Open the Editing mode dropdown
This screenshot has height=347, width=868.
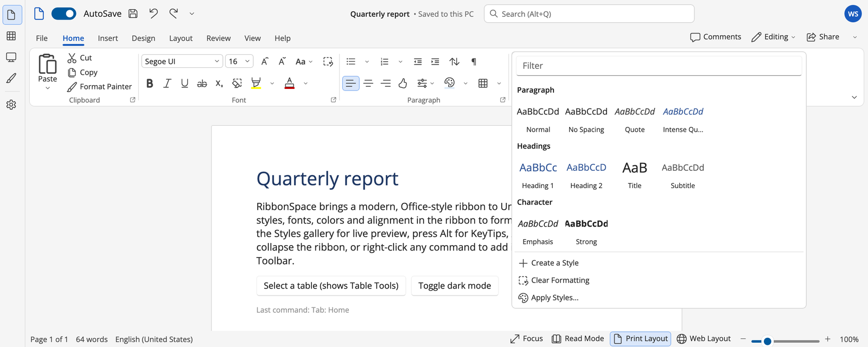click(773, 37)
